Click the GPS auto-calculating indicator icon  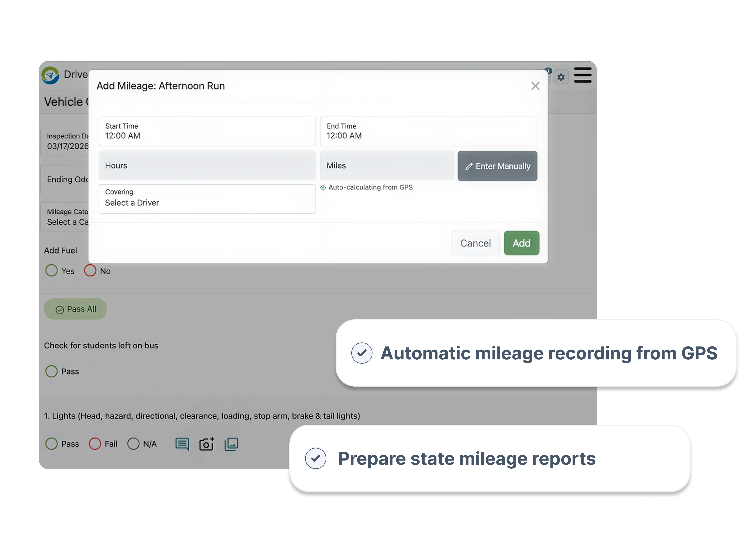point(323,187)
